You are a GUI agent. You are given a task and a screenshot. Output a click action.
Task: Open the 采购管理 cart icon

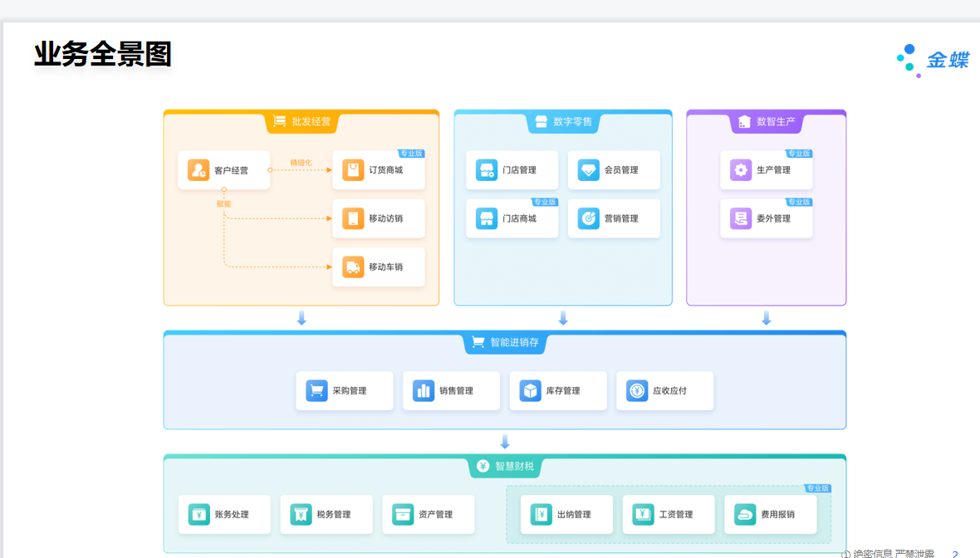316,390
